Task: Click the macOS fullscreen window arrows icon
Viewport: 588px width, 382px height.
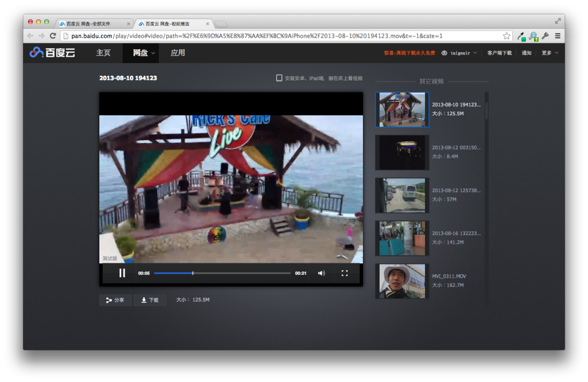Action: (558, 21)
